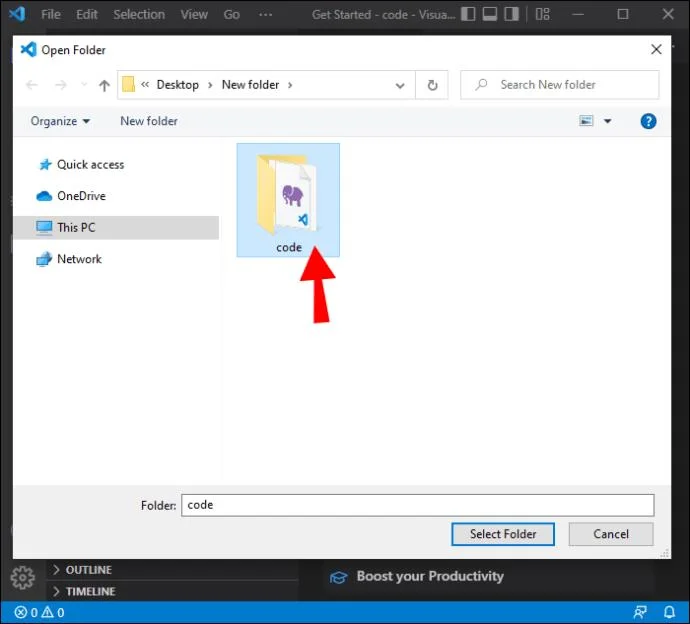Image resolution: width=690 pixels, height=624 pixels.
Task: Close the Open Folder dialog
Action: (656, 49)
